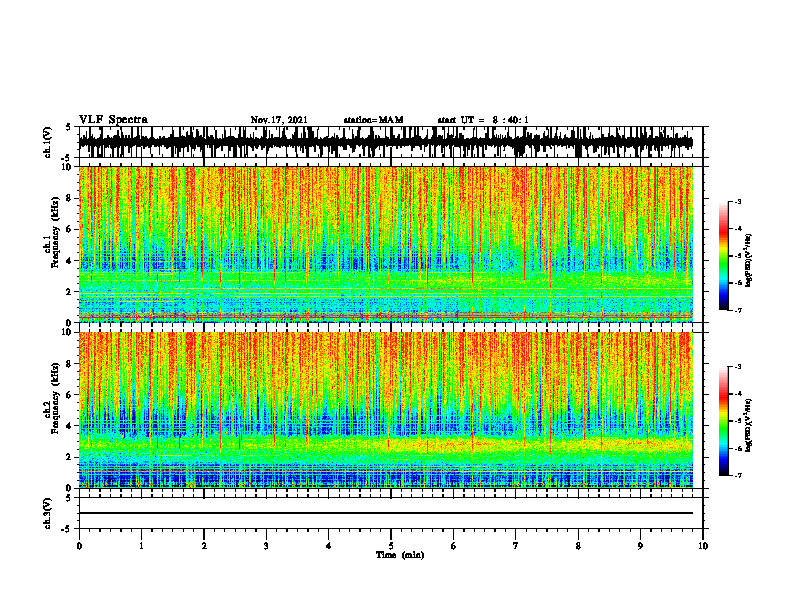Click the ch.1 spectrogram color bar
This screenshot has height=612, width=792.
coord(724,256)
